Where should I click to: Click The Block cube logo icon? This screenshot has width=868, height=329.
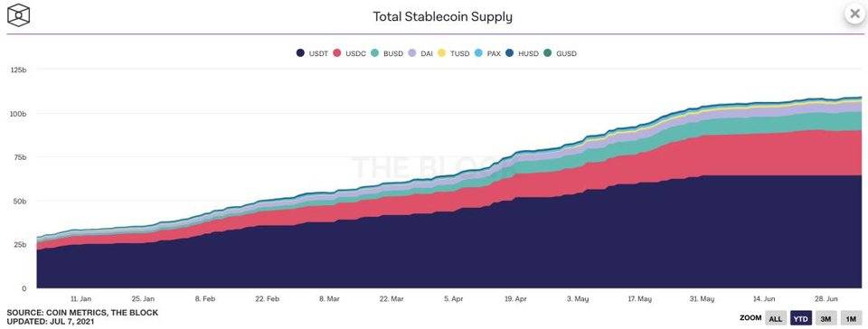(18, 14)
